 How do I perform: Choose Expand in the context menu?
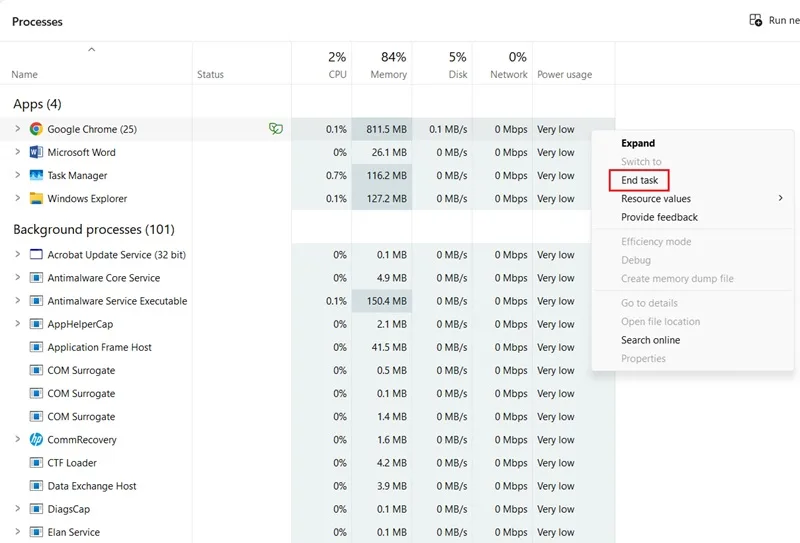(x=638, y=143)
